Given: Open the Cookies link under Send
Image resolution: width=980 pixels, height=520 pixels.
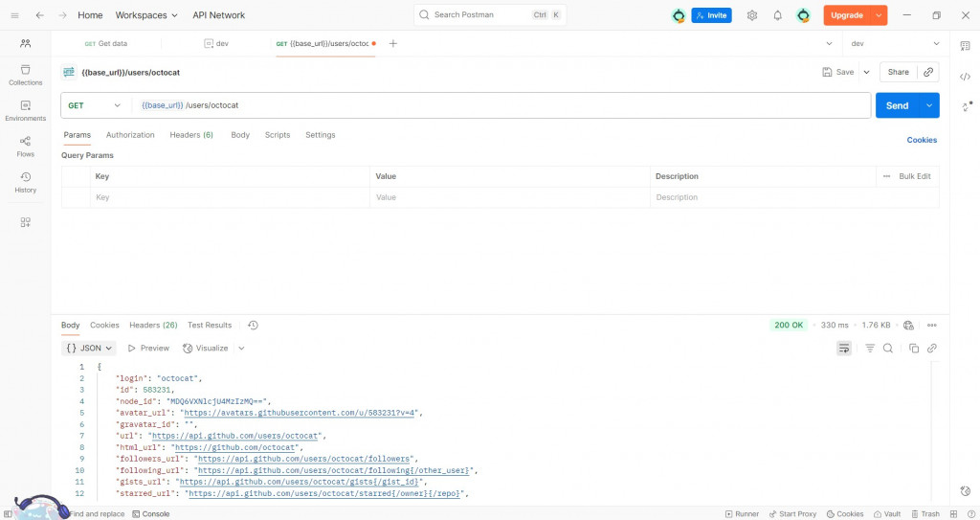Looking at the screenshot, I should coord(922,140).
